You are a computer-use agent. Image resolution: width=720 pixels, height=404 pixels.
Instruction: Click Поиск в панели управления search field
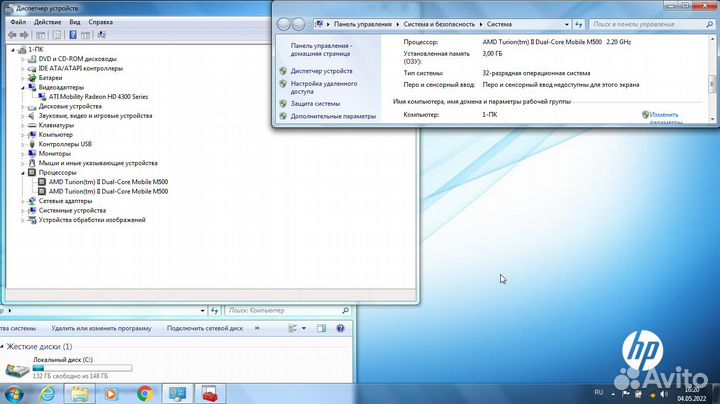coord(652,24)
